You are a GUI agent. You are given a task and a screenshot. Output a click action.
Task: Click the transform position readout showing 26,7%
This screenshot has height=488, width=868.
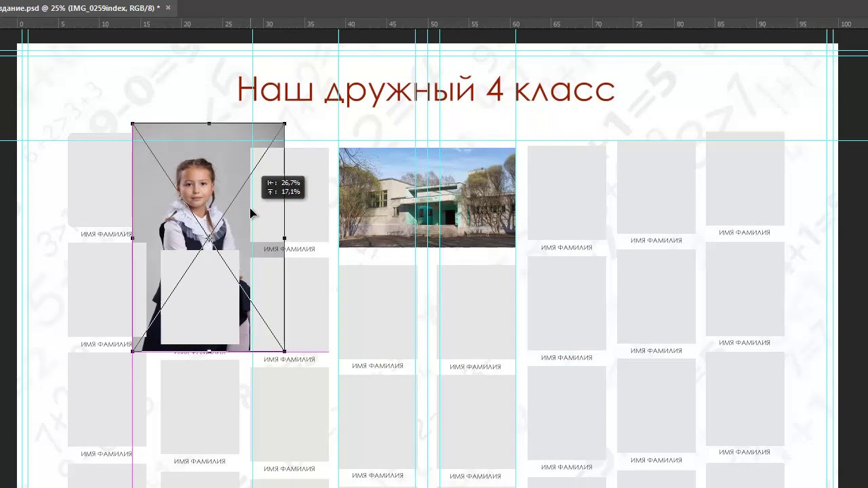[290, 182]
